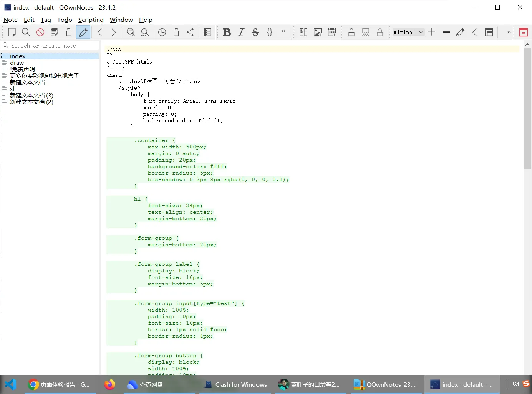The image size is (532, 394).
Task: Toggle edit mode with the pencil icon
Action: 83,32
